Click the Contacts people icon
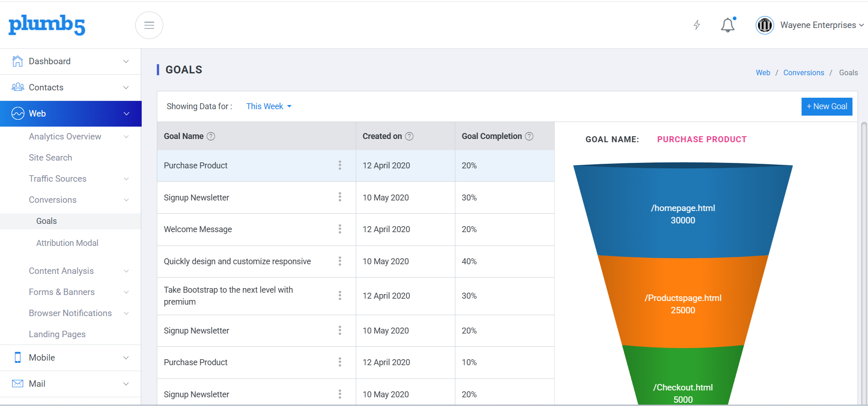 [x=17, y=87]
